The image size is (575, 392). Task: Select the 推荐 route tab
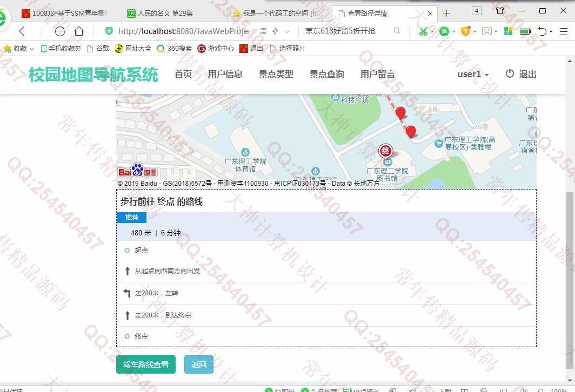[x=132, y=218]
